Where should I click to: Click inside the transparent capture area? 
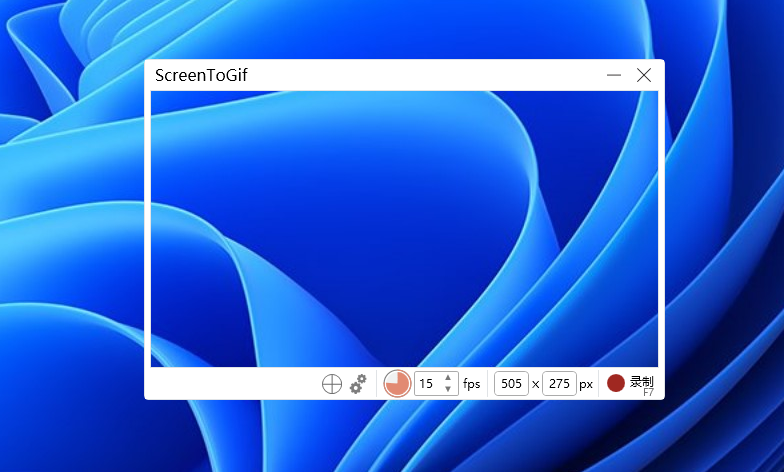pyautogui.click(x=404, y=228)
